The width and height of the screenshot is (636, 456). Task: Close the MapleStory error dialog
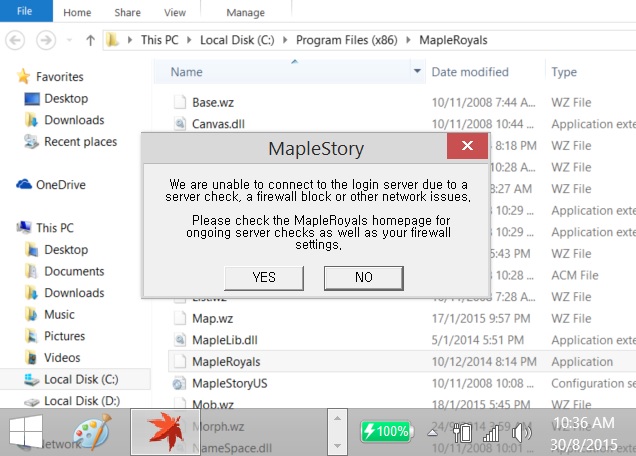point(467,149)
